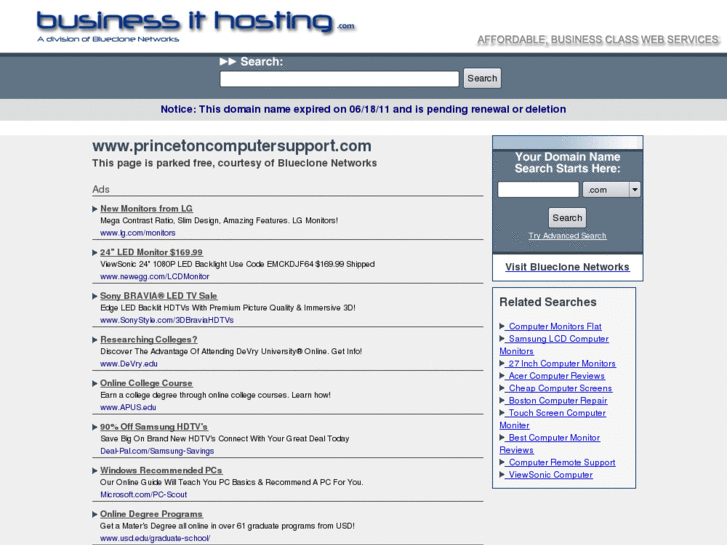
Task: Click the main search text field
Action: [x=339, y=79]
